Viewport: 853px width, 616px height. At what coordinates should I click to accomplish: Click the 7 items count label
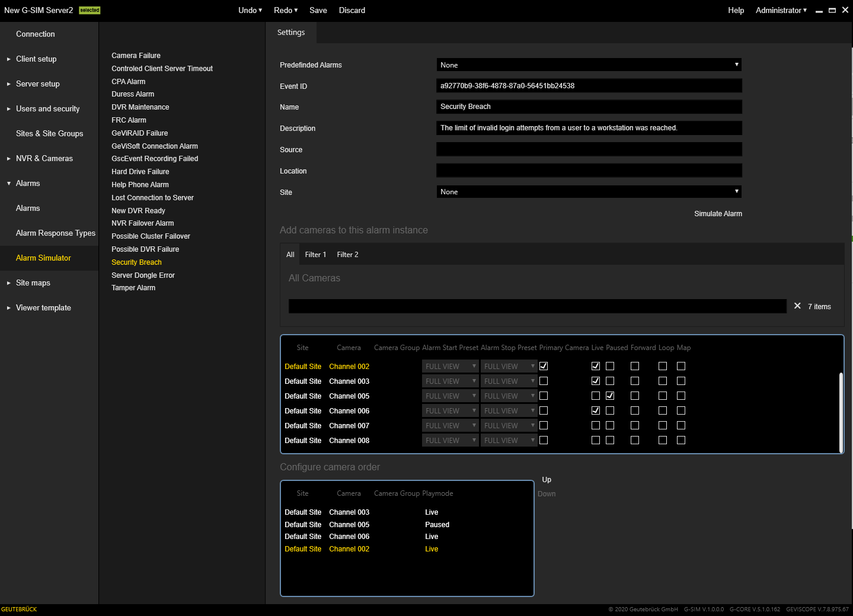(819, 307)
